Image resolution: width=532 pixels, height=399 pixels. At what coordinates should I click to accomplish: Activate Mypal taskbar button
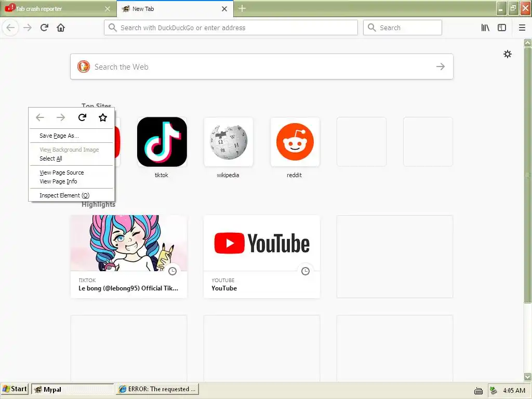73,390
